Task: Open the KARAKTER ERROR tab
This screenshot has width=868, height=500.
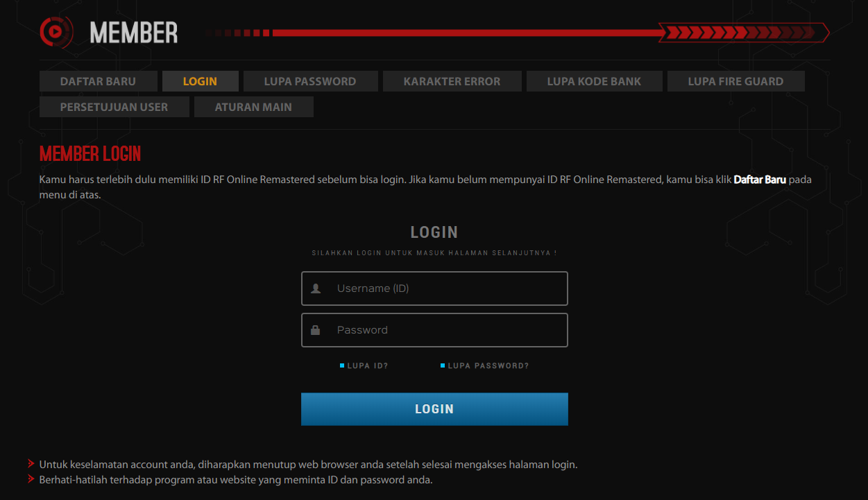Action: [x=452, y=80]
